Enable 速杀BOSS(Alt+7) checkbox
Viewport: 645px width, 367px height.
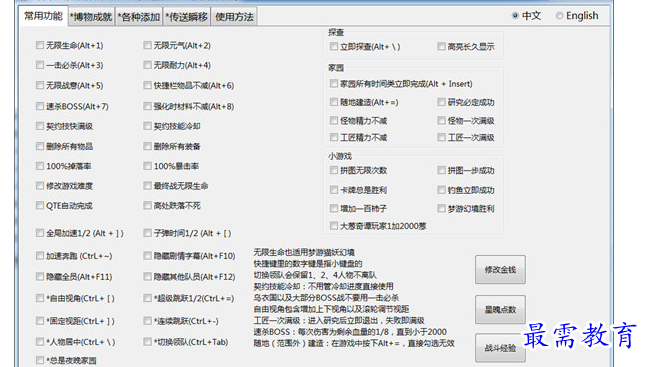click(40, 106)
